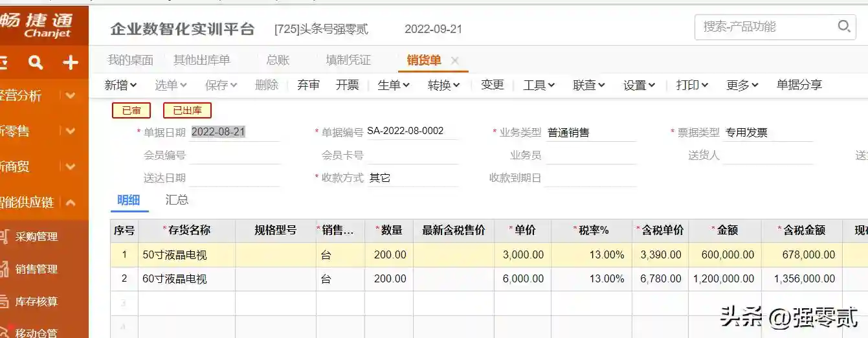
Task: Collapse the 智能供应链 sidebar section
Action: [x=71, y=203]
